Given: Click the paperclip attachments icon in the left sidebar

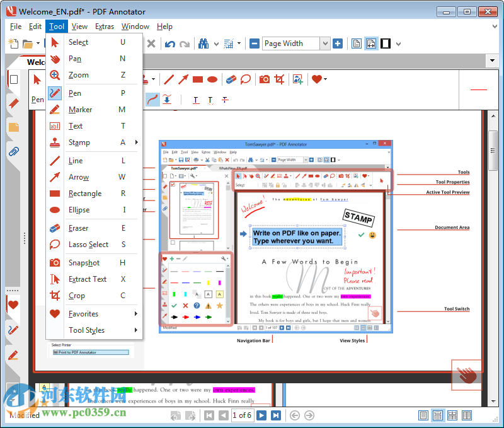Looking at the screenshot, I should [13, 151].
